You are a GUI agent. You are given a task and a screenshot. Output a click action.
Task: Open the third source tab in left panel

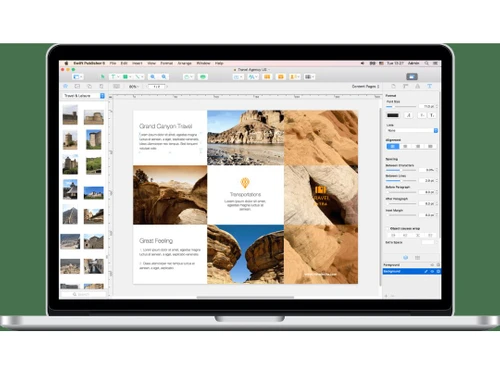89,86
